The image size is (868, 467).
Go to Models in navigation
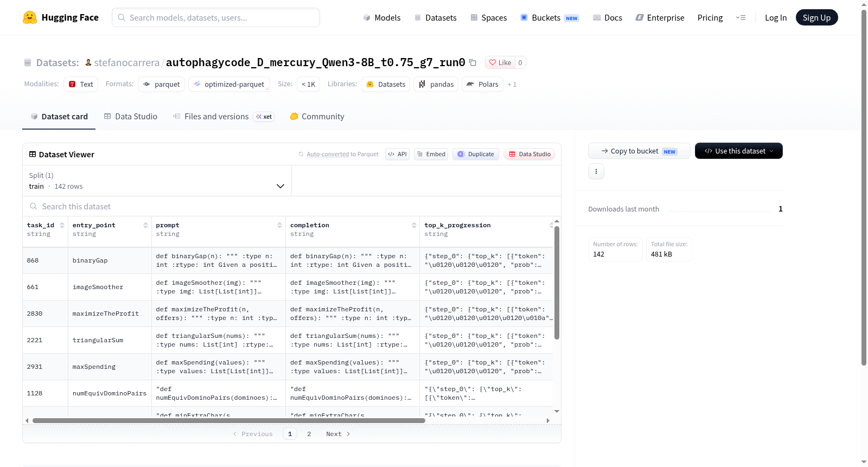(x=381, y=17)
